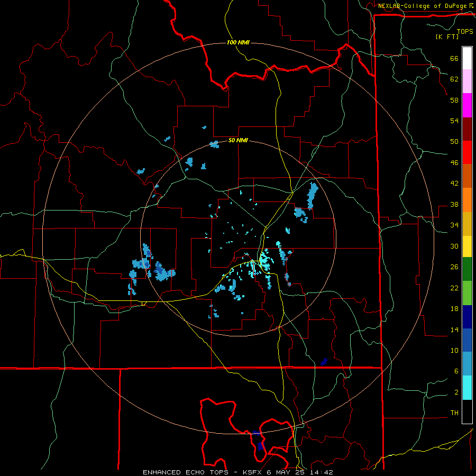
Task: Click the dark orange legend swatch
Action: point(467,176)
